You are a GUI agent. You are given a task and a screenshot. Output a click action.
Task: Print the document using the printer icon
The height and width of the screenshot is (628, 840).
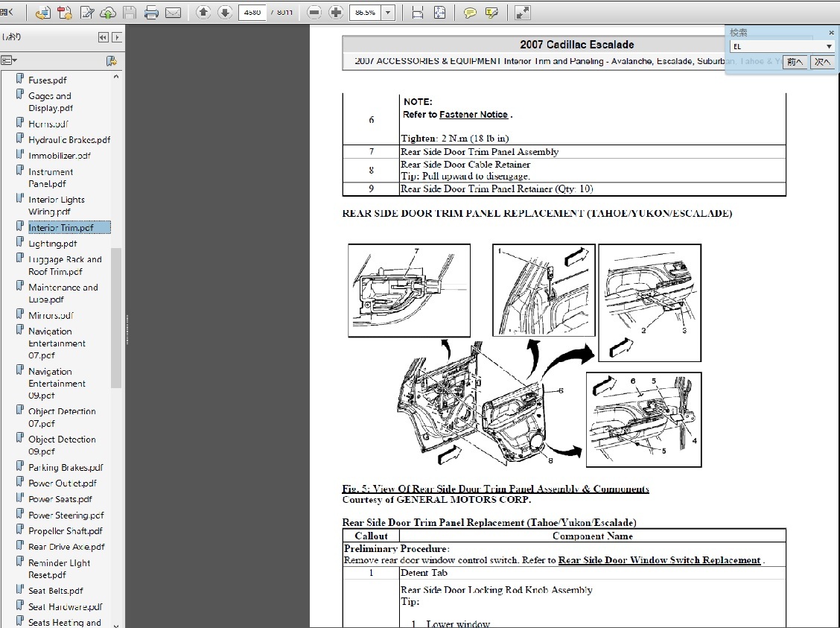(151, 13)
